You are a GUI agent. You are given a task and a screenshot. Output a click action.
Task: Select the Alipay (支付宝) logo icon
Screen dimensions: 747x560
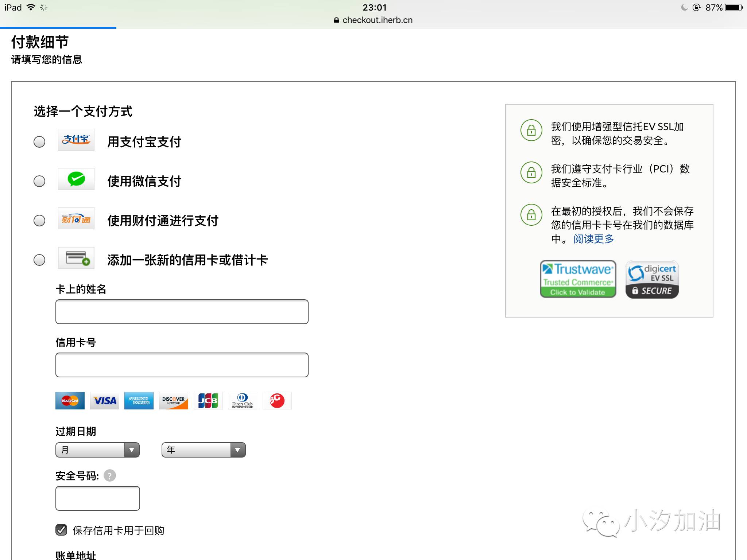(x=76, y=140)
